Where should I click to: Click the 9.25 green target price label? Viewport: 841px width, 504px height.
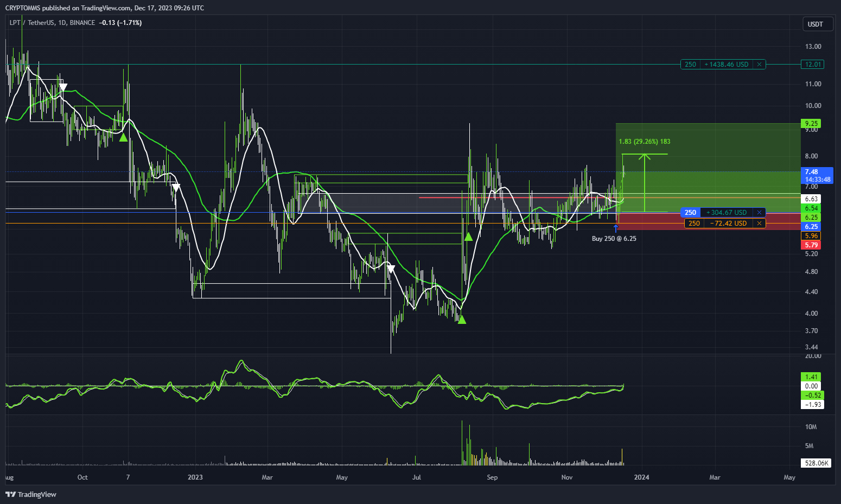[811, 123]
